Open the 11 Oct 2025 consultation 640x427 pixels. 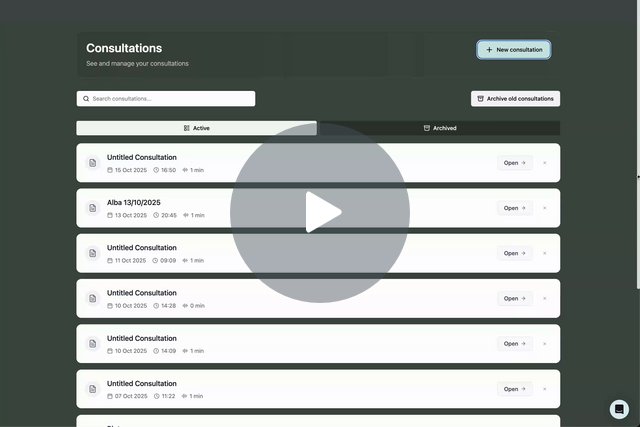coord(515,254)
